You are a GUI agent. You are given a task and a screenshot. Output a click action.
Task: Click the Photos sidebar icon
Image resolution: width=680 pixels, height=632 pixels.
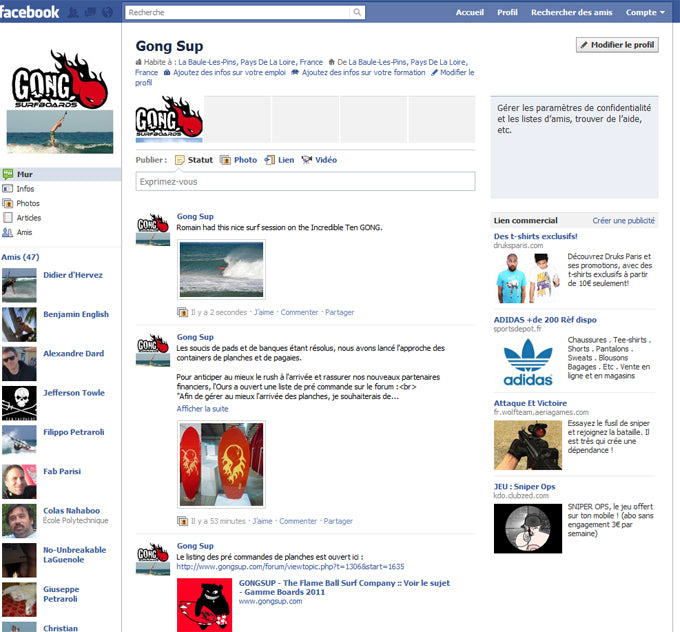pos(8,203)
